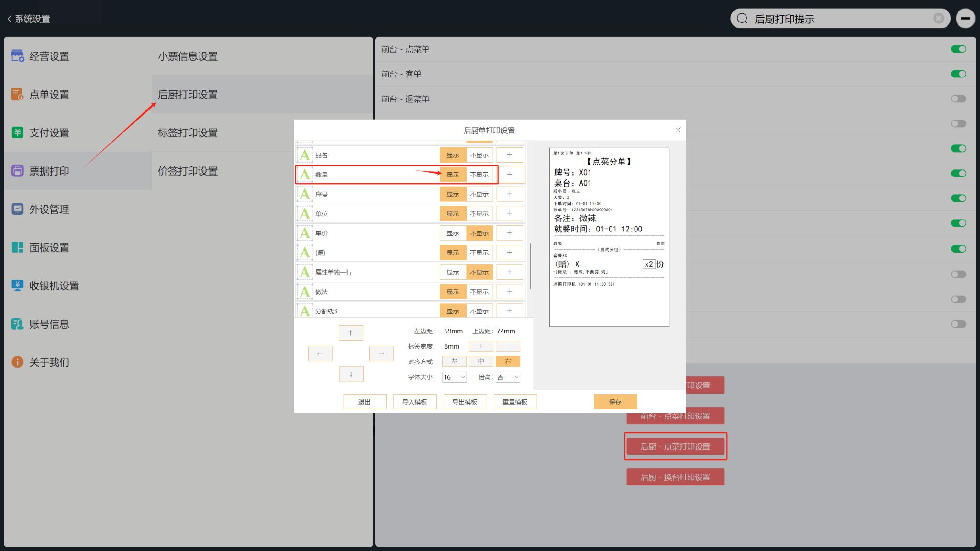Align label left with 左
Image resolution: width=980 pixels, height=551 pixels.
(454, 362)
